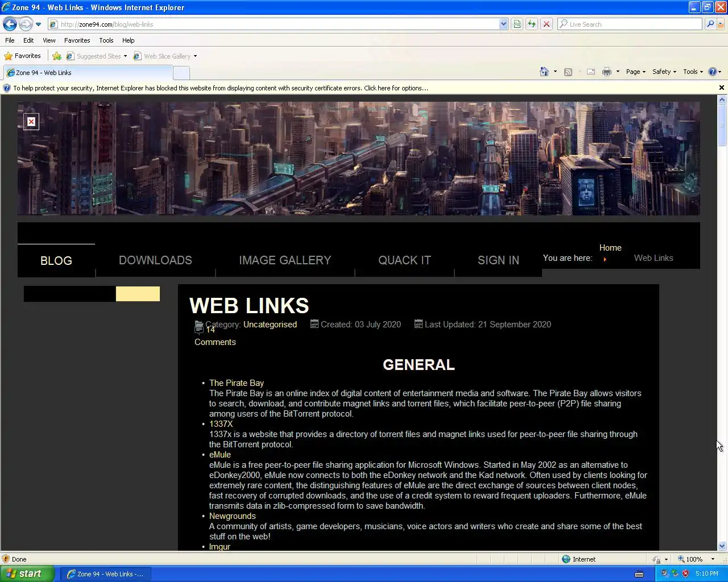The height and width of the screenshot is (582, 728).
Task: Open the Tools menu in menu bar
Action: click(106, 40)
